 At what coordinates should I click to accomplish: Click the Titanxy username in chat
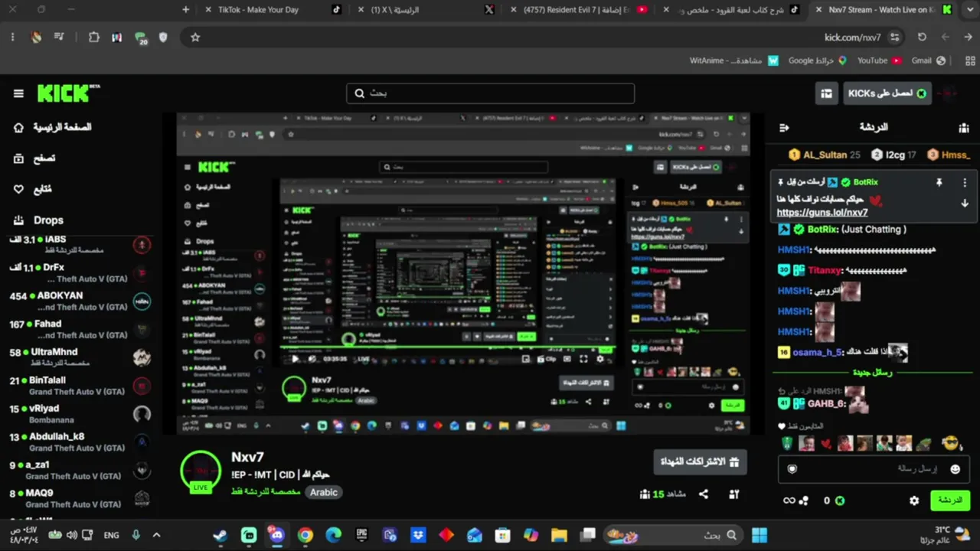point(825,270)
